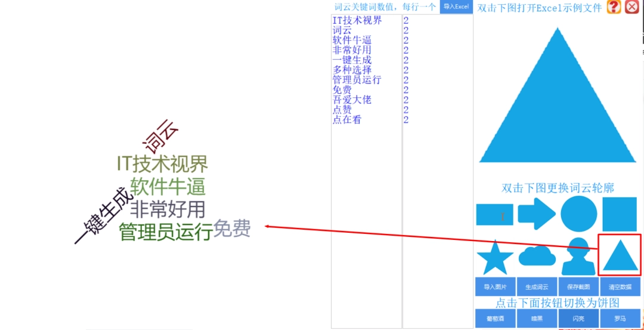644x330 pixels.
Task: Click keyword 'IT技术视界' in the list
Action: click(x=357, y=20)
